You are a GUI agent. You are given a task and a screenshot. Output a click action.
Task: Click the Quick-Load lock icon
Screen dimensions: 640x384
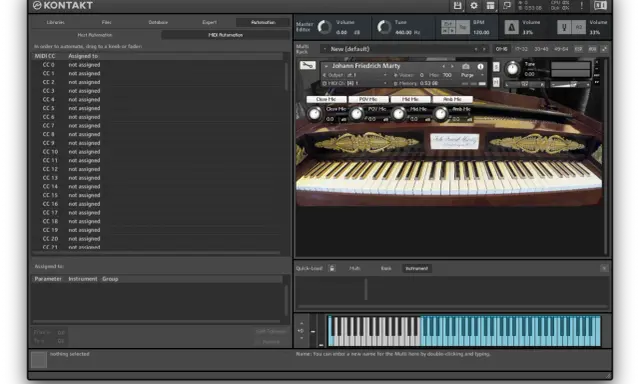tap(332, 268)
